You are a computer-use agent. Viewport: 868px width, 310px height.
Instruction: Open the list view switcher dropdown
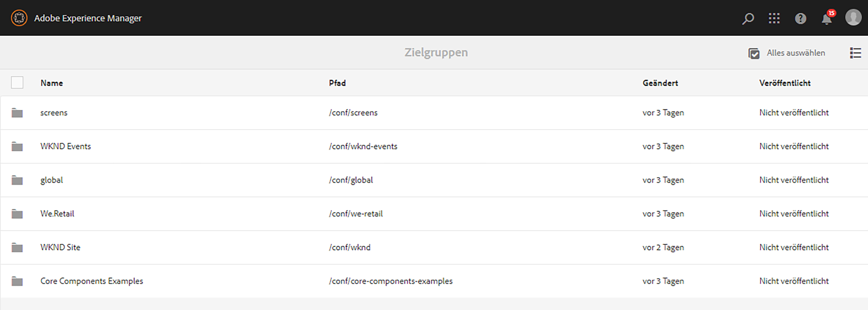855,53
